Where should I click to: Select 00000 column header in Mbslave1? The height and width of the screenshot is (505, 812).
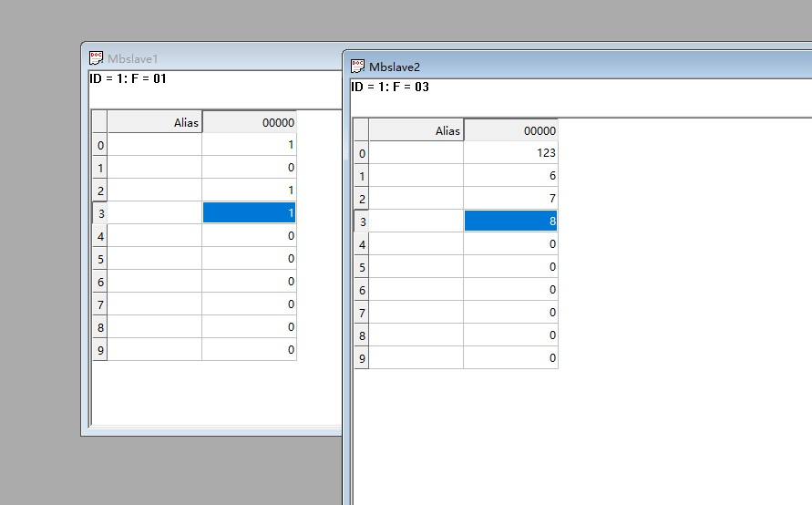[249, 122]
